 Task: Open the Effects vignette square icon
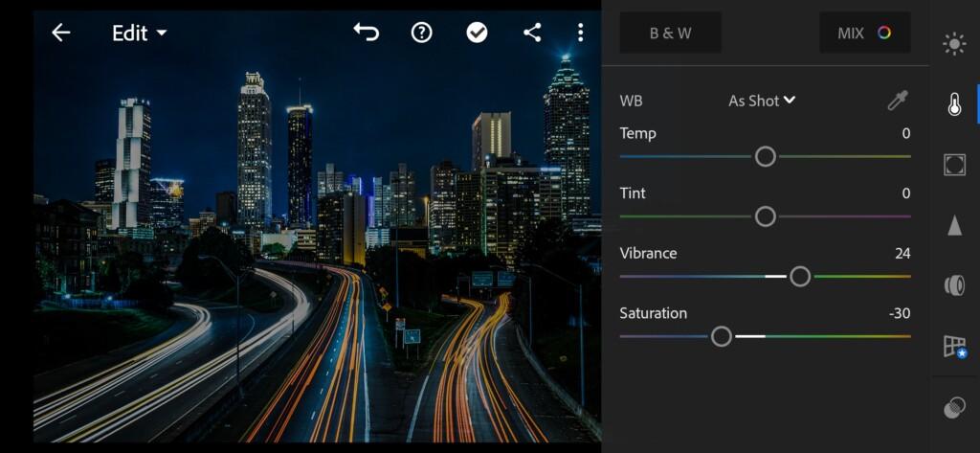pyautogui.click(x=954, y=165)
